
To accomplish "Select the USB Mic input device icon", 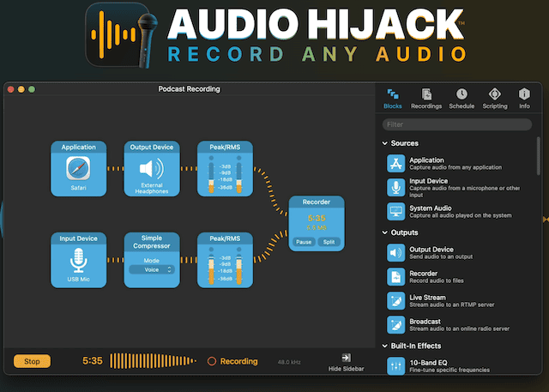I will point(79,260).
